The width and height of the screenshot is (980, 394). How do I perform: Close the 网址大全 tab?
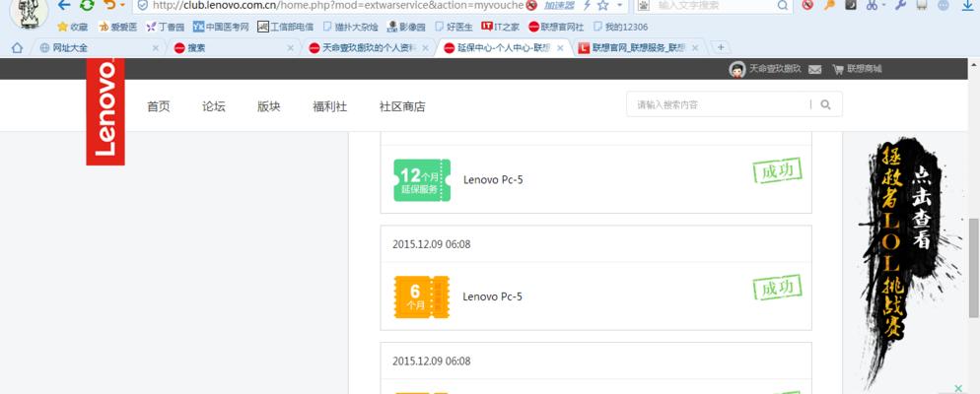(156, 47)
